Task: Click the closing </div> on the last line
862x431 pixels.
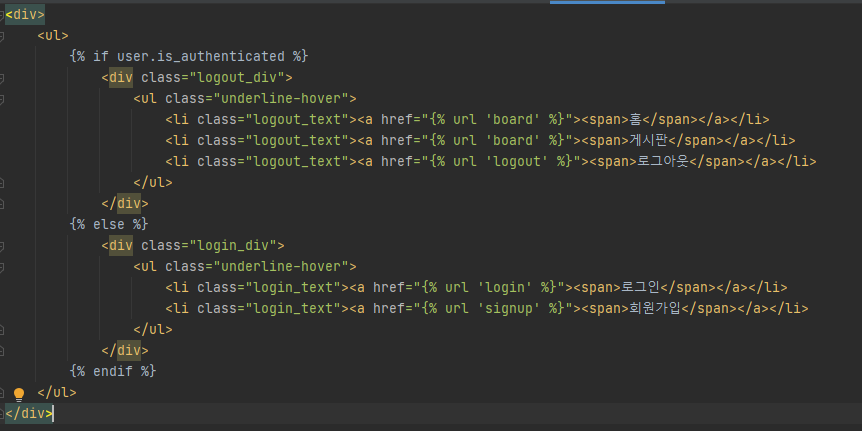Action: coord(29,414)
